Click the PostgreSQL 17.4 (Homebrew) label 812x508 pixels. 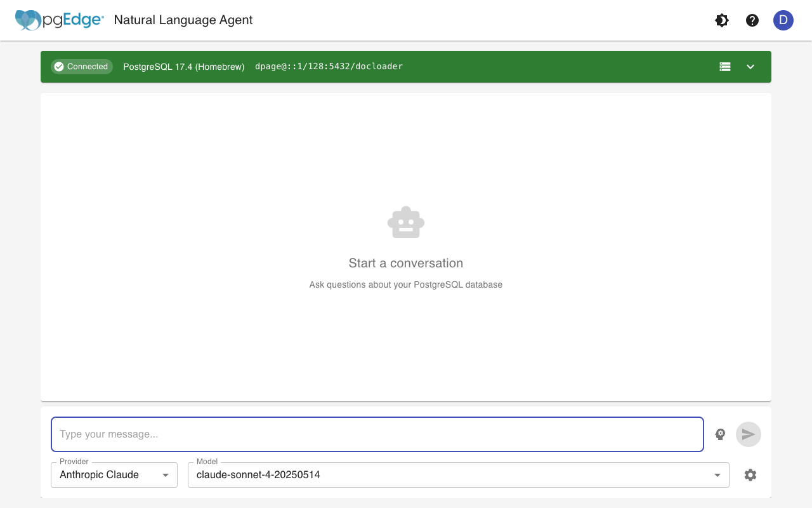183,66
